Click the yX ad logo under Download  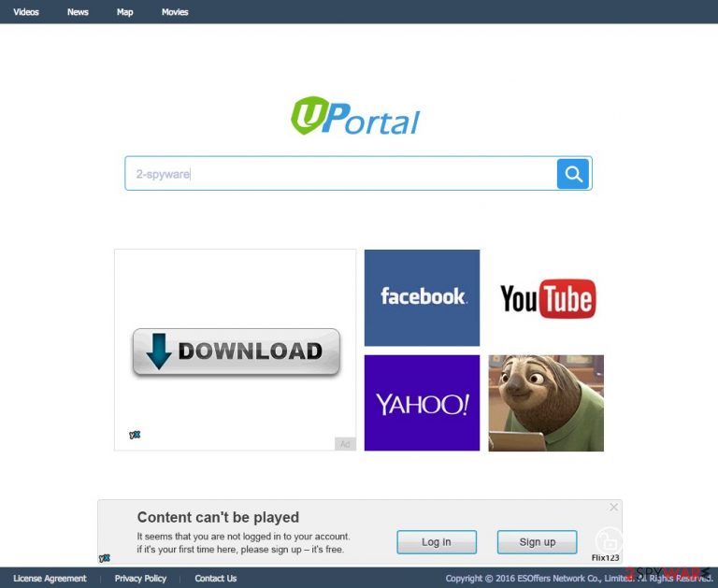tap(135, 435)
